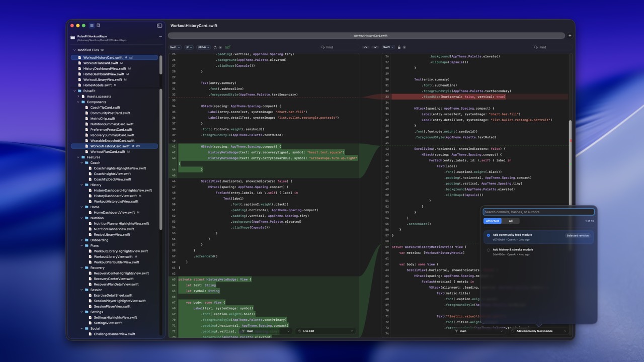Image resolution: width=644 pixels, height=362 pixels.
Task: Open MetricChip.swift file
Action: 103,119
